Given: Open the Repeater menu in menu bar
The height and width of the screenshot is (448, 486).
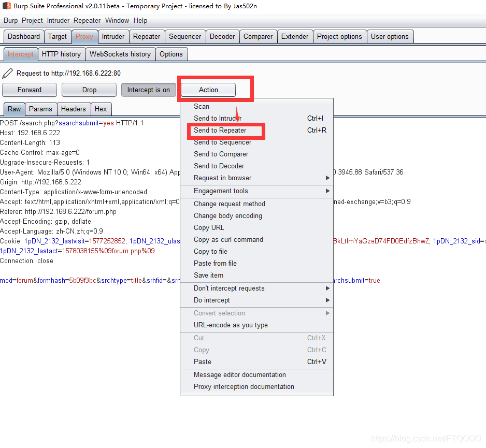Looking at the screenshot, I should 87,20.
